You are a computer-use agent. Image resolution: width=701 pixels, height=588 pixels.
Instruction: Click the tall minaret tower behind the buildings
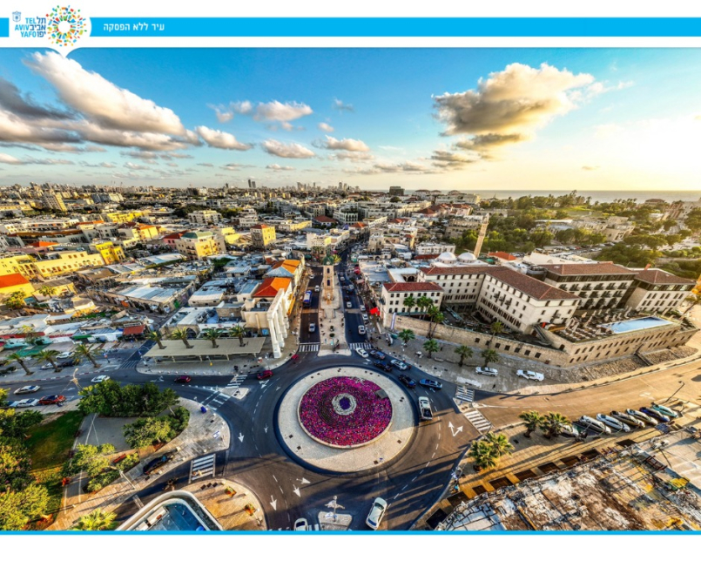(x=482, y=235)
